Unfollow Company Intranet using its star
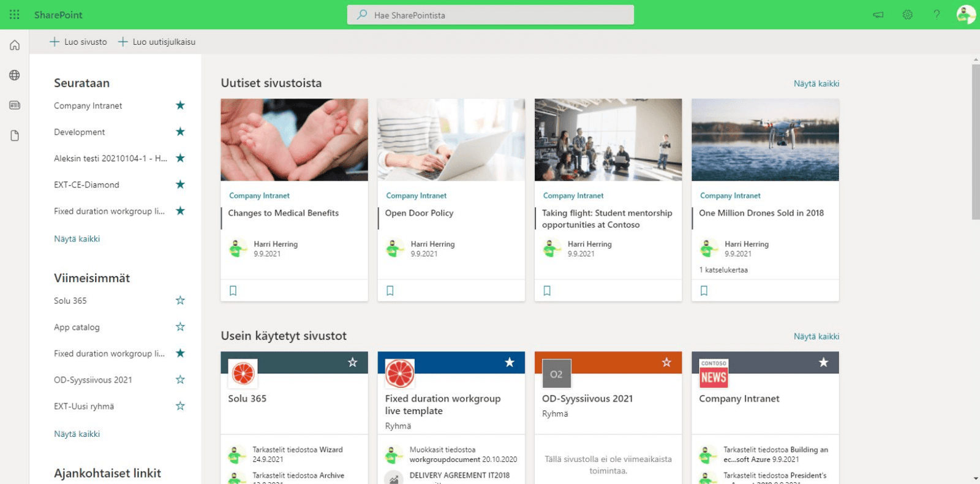Image resolution: width=980 pixels, height=484 pixels. (x=180, y=105)
